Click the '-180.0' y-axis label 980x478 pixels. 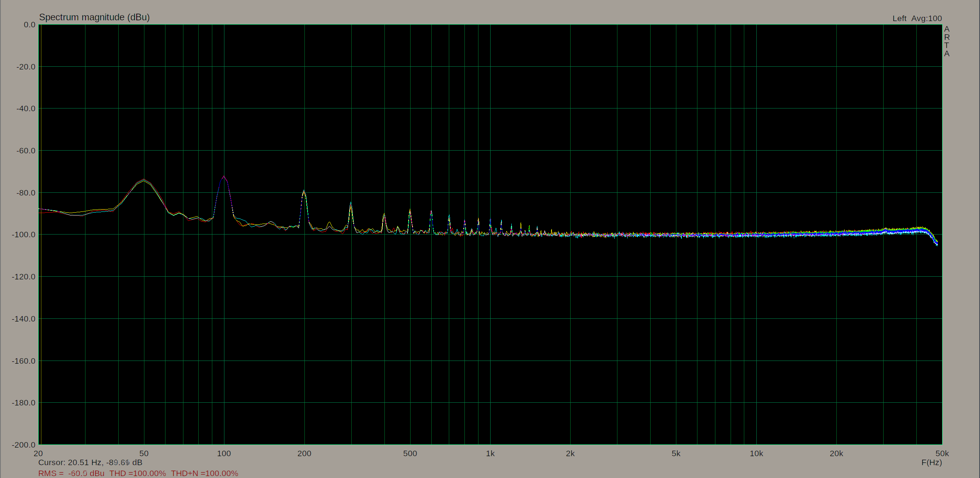tap(24, 403)
